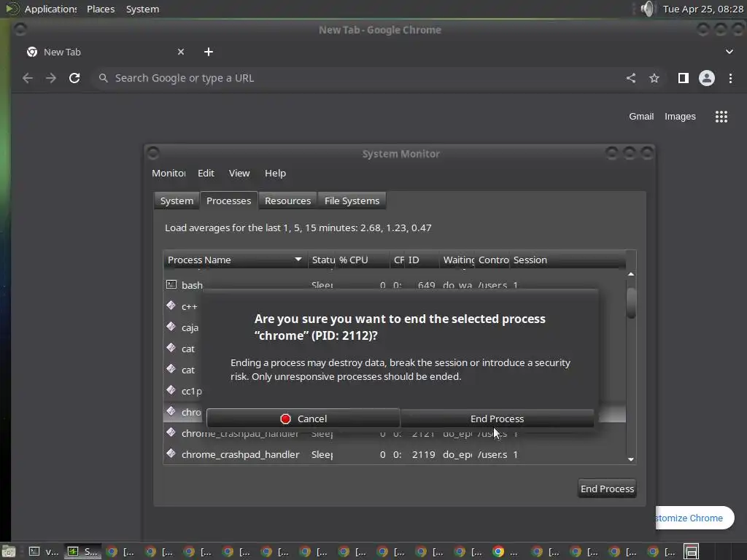Click the process list scroll-up arrow

[x=631, y=274]
